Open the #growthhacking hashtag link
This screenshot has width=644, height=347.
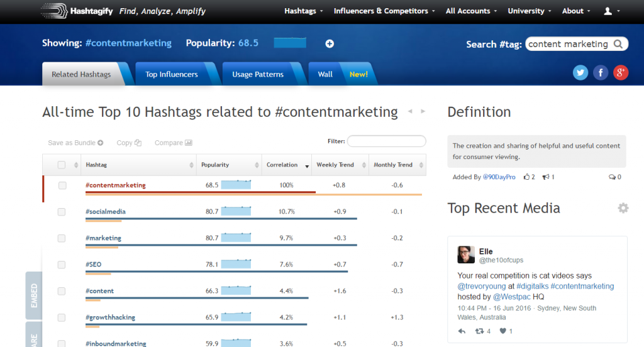(110, 317)
